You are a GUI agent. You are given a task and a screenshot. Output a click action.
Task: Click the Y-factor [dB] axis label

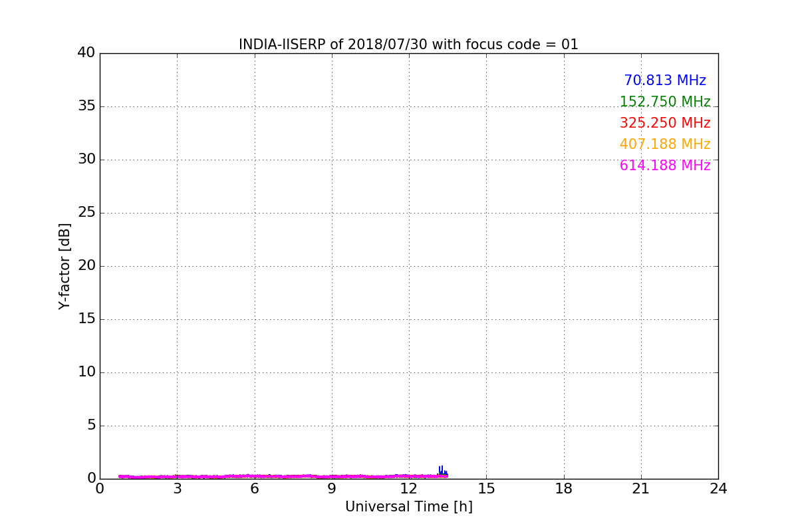[65, 266]
